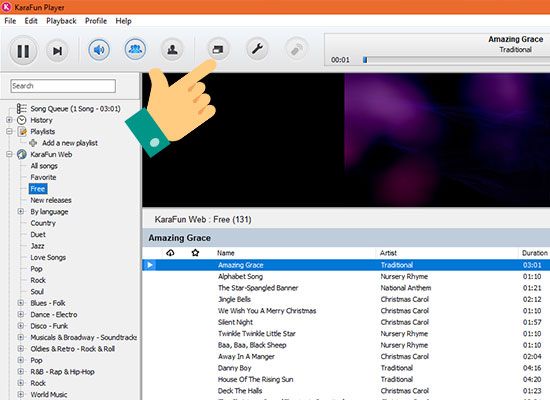
Task: Sort songs by Artist column header
Action: click(388, 253)
